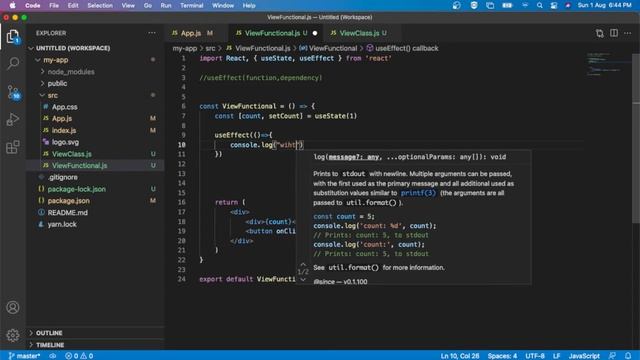640x360 pixels.
Task: Split the editor to the right
Action: 613,33
